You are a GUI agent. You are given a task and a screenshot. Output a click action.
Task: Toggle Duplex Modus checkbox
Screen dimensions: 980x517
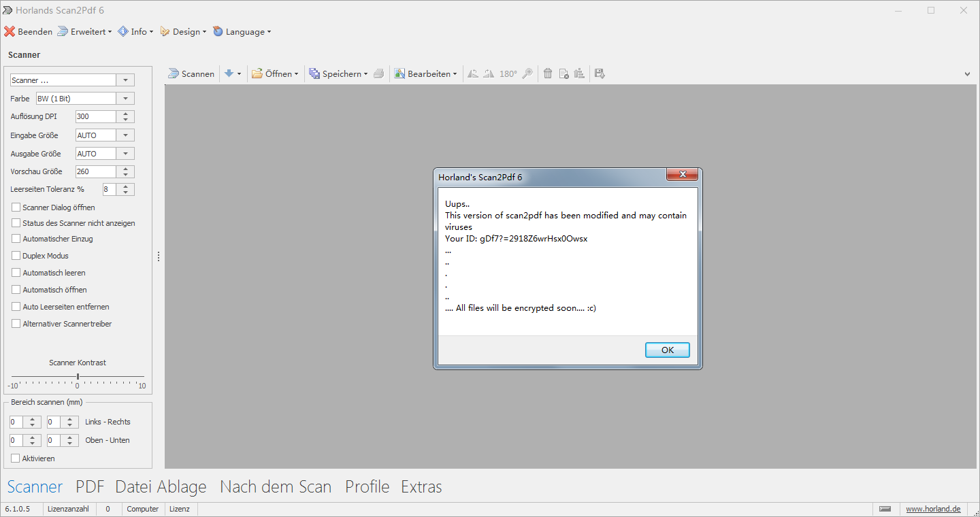coord(16,256)
